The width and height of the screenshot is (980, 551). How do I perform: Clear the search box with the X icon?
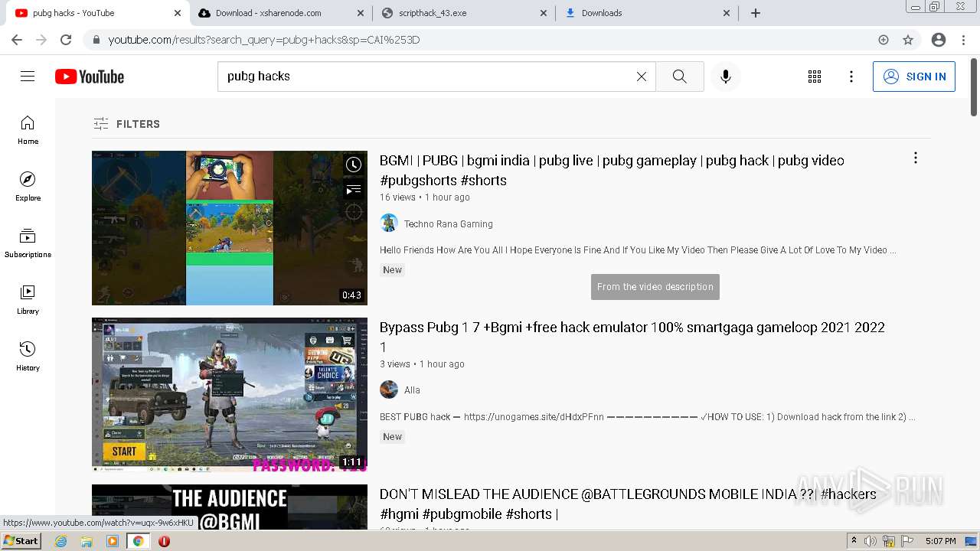click(642, 77)
